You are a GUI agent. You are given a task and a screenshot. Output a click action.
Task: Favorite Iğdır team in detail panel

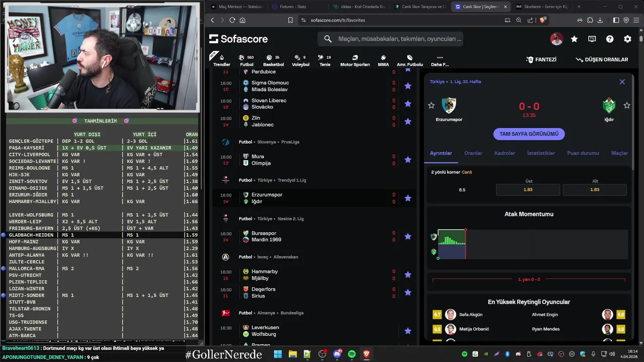coord(627,105)
